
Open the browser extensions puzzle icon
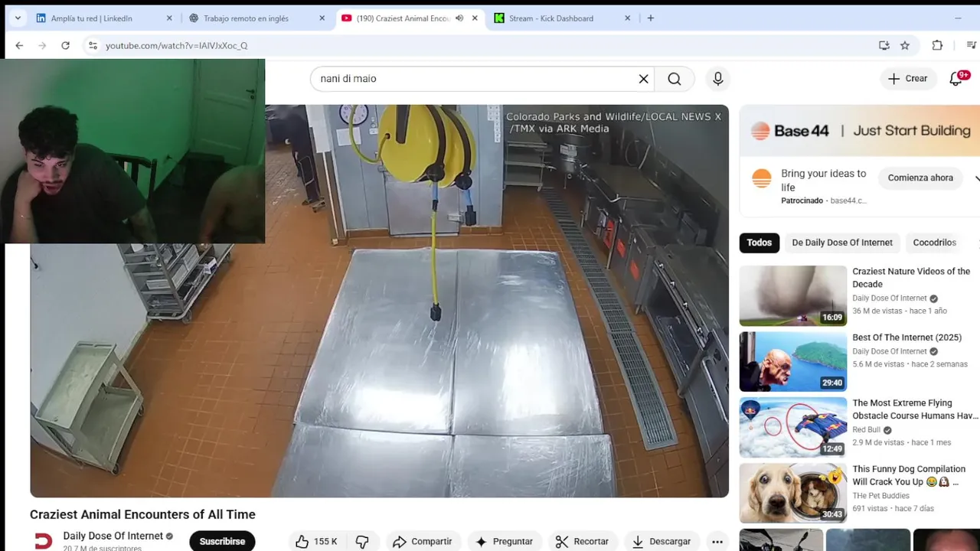pos(937,45)
